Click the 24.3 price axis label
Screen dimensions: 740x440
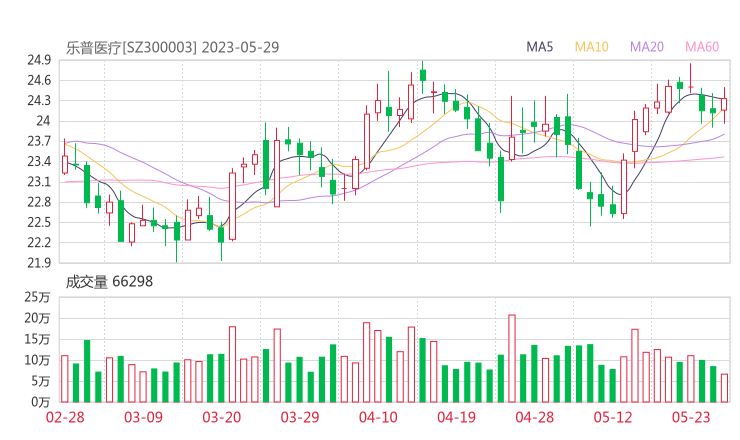coord(39,101)
